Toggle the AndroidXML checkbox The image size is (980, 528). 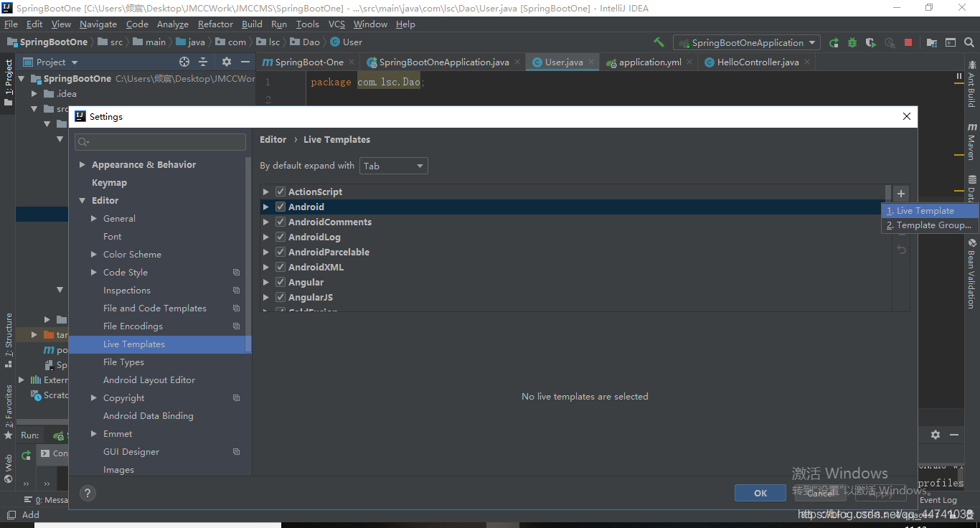tap(281, 267)
